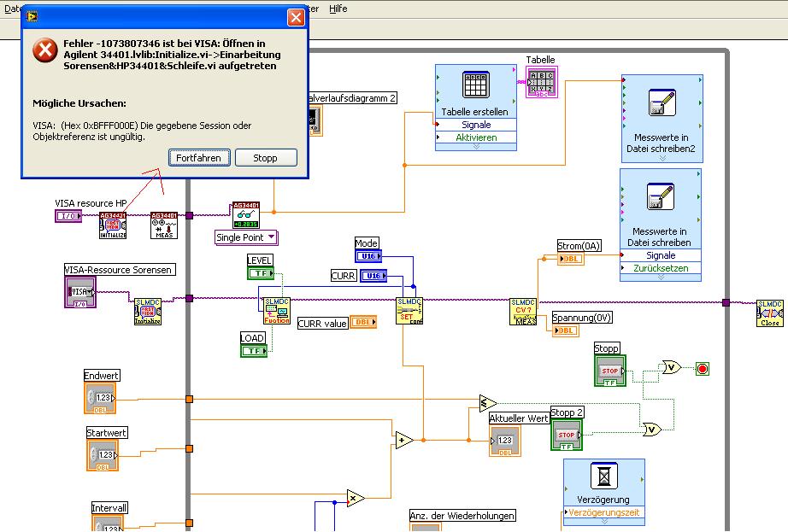Toggle the LEVEL boolean terminal
788x532 pixels.
tap(261, 273)
